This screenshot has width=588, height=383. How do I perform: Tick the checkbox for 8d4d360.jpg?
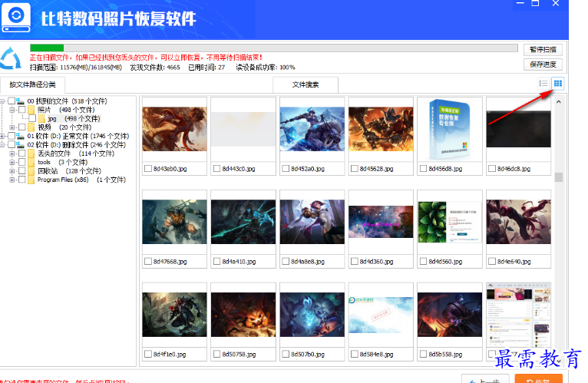click(355, 262)
